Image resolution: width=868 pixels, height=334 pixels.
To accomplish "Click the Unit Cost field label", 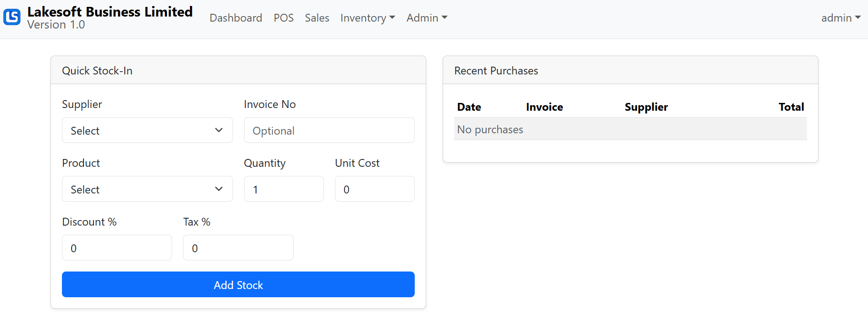I will pyautogui.click(x=357, y=163).
